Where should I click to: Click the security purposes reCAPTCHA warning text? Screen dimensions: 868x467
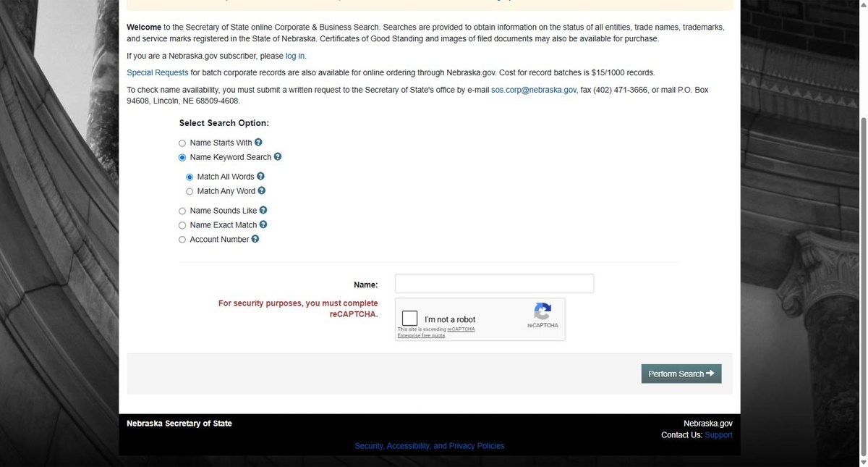pos(298,308)
